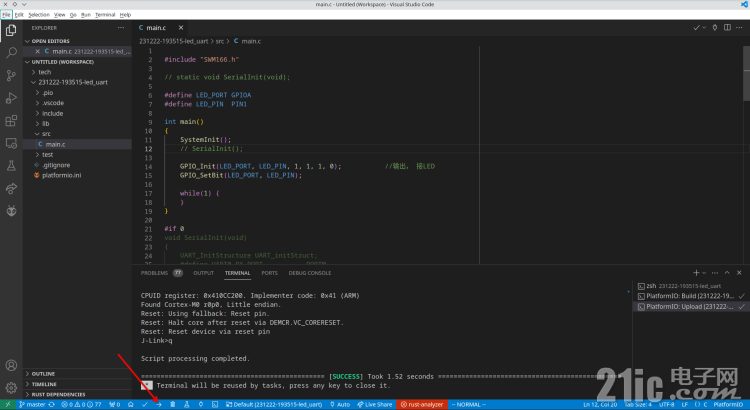Collapse the src folder
The width and height of the screenshot is (750, 410).
point(46,134)
